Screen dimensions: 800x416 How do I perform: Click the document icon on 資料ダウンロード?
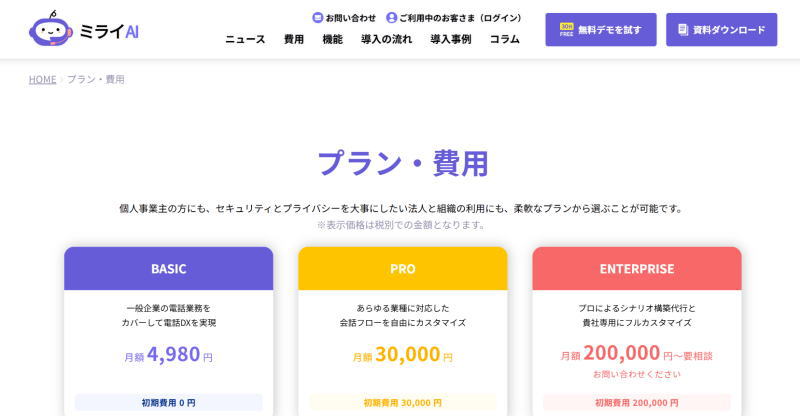click(x=683, y=30)
